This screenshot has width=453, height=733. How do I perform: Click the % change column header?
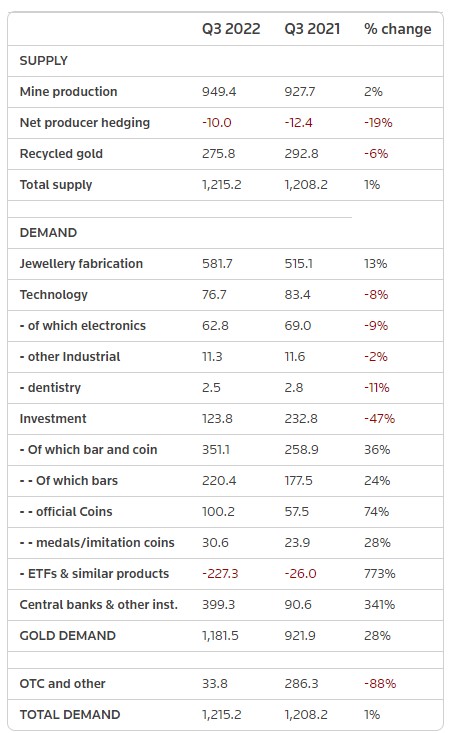click(398, 29)
